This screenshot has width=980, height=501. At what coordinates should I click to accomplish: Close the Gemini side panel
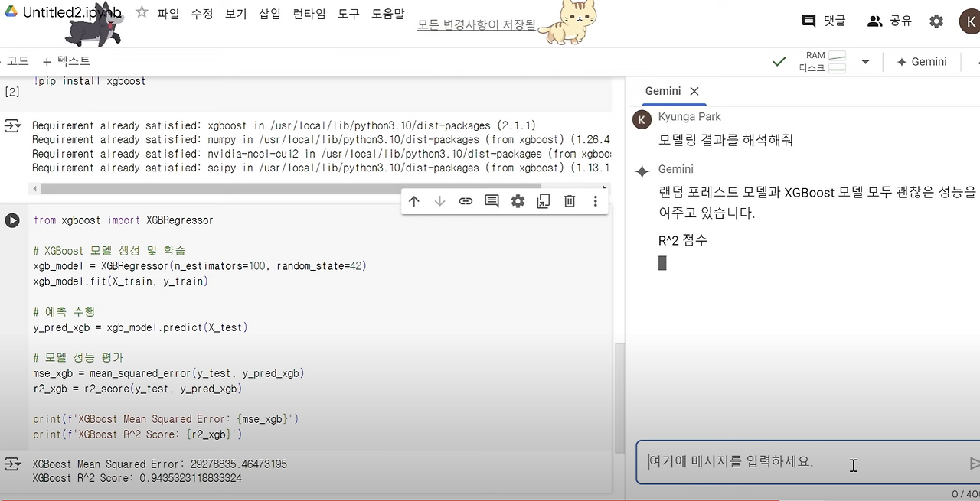[x=694, y=91]
